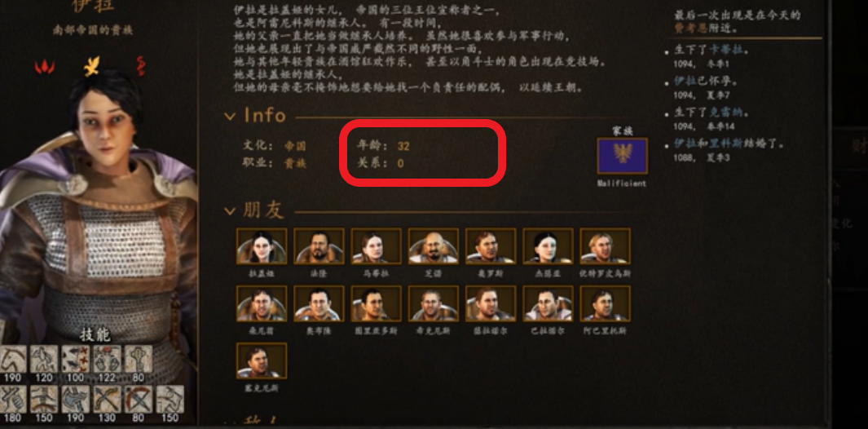This screenshot has height=429, width=868.
Task: Click the skill icon with red stars
Action: point(75,359)
